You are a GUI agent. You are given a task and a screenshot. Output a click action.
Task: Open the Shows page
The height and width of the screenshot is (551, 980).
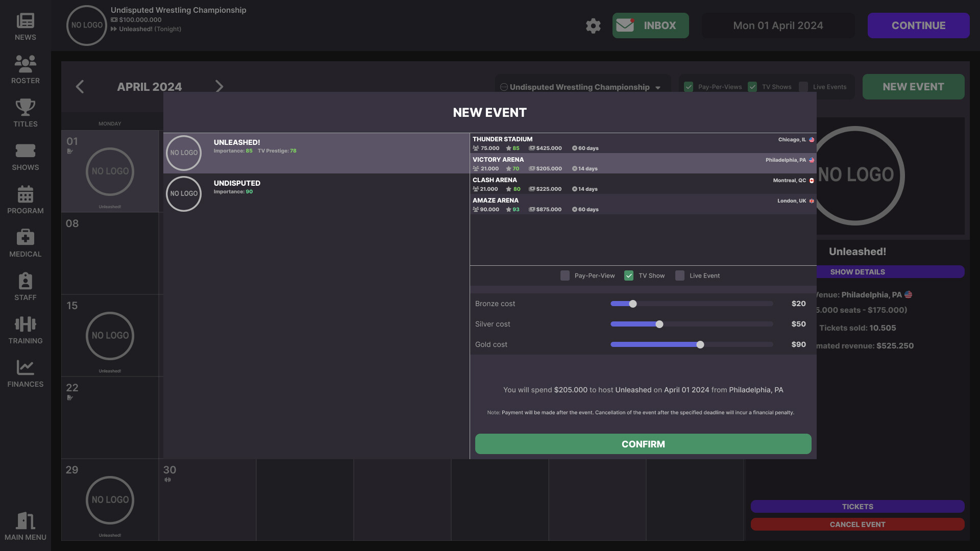coord(25,156)
